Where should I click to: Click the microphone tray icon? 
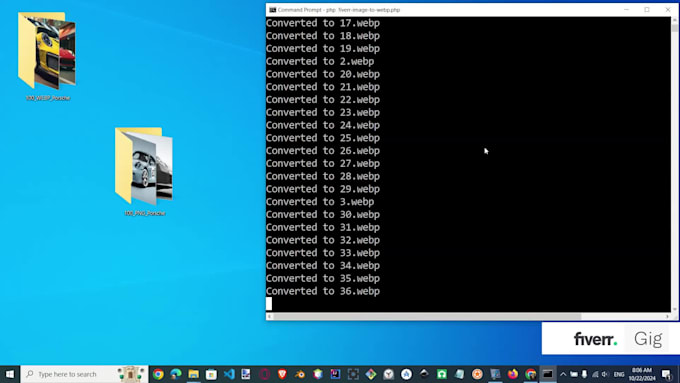coord(584,374)
